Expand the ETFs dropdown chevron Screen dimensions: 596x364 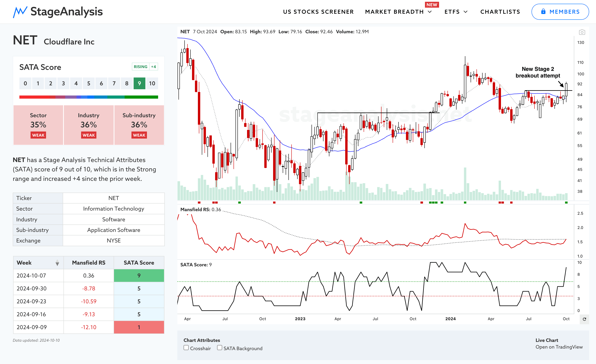pos(465,12)
